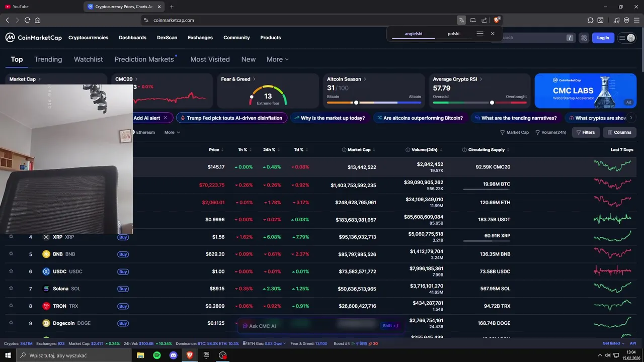Click the Ask CMC AI input box
Screen dimensions: 644x362
pyautogui.click(x=321, y=326)
